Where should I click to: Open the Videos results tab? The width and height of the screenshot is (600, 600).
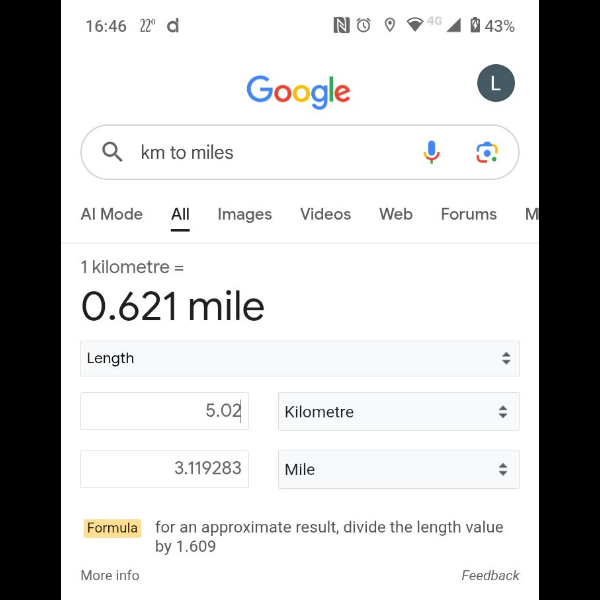click(x=325, y=214)
